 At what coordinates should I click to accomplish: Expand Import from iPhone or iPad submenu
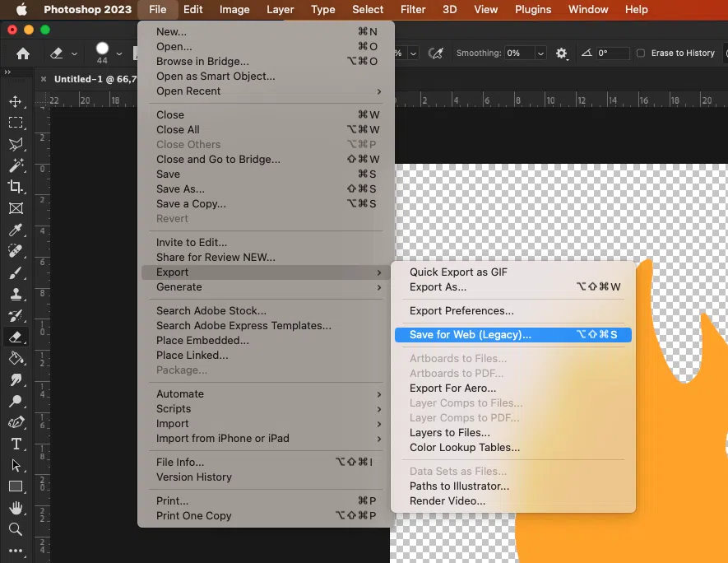pyautogui.click(x=267, y=439)
